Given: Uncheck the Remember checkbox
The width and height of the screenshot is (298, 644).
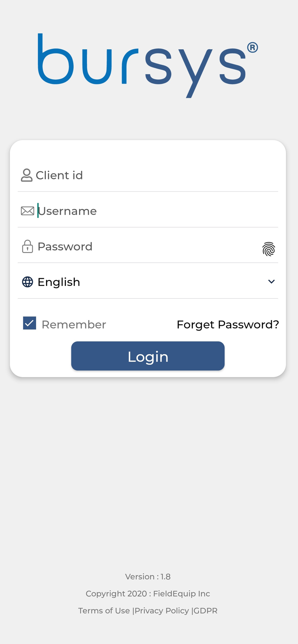Looking at the screenshot, I should click(29, 323).
